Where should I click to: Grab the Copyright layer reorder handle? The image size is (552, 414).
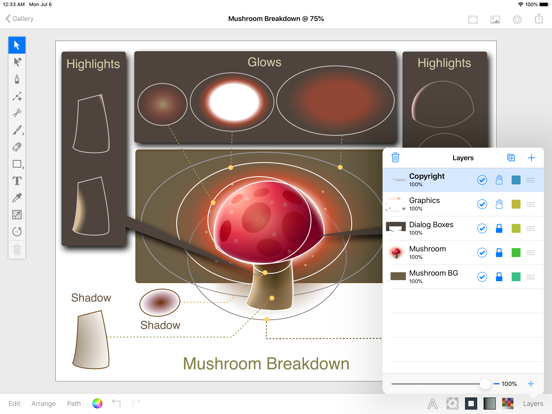coord(531,180)
